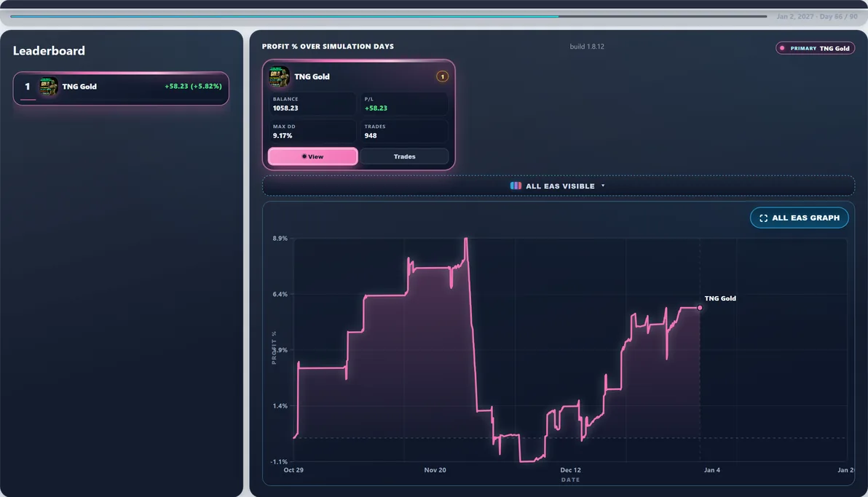Toggle the View button on TNG Gold card

pyautogui.click(x=313, y=156)
